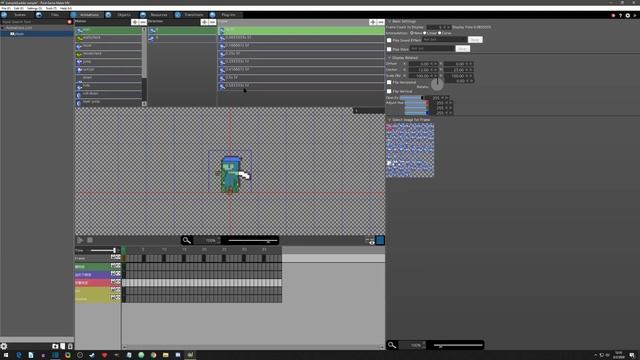Select frame entry 0.25s 15F
The width and height of the screenshot is (640, 360).
point(301,53)
